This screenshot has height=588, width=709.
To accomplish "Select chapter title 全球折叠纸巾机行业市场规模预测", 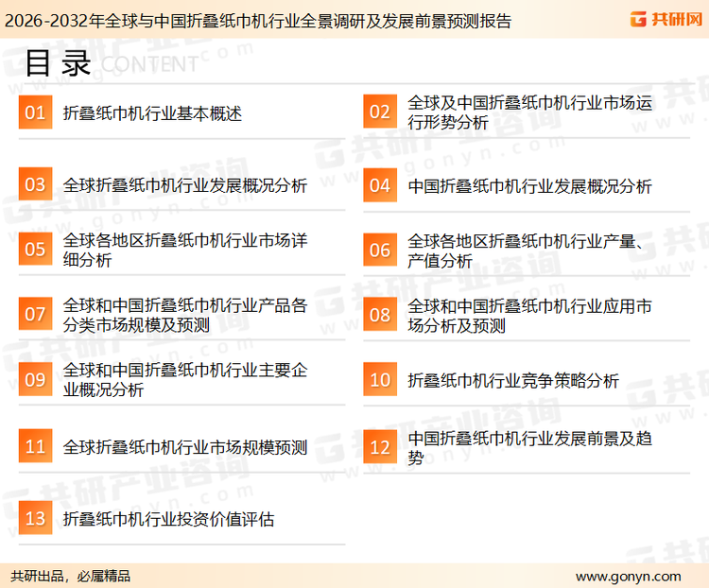I will pyautogui.click(x=185, y=447).
